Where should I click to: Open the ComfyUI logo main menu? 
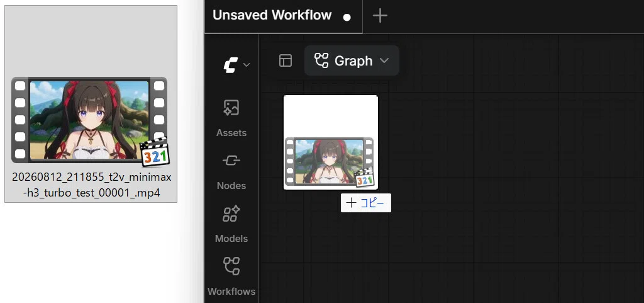pyautogui.click(x=236, y=64)
